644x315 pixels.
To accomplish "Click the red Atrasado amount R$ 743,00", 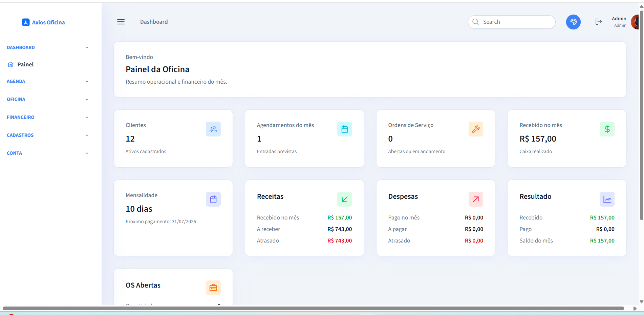I will [x=340, y=241].
